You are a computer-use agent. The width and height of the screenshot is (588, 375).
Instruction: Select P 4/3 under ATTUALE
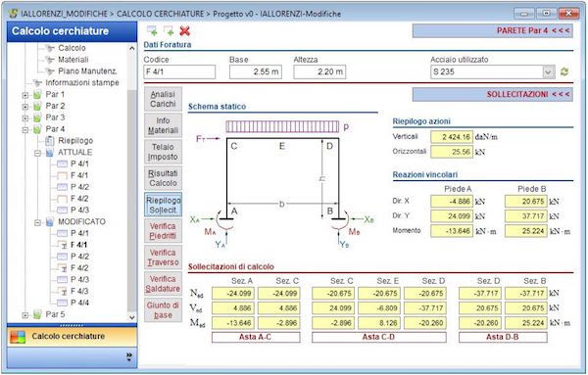(80, 211)
